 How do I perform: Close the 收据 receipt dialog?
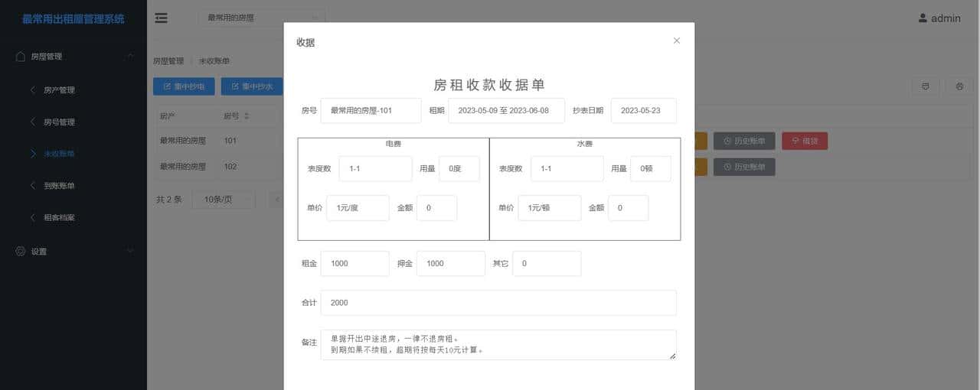[676, 41]
